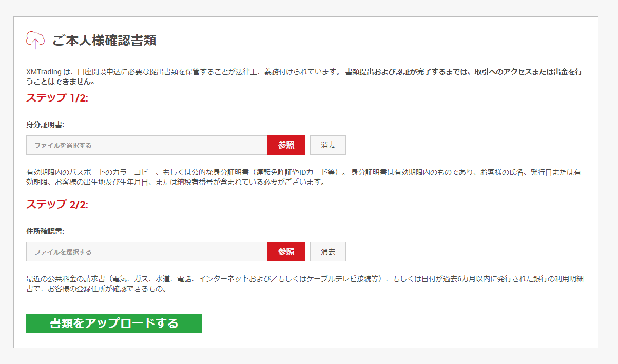Click the ご本人様確認書類 page heading
618x364 pixels.
pyautogui.click(x=104, y=41)
